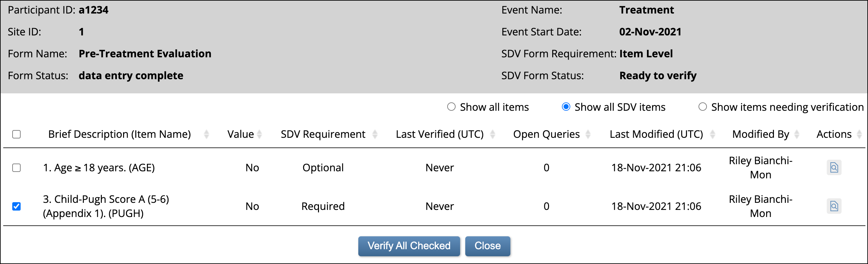Open item details for the PUGH row

tap(834, 206)
